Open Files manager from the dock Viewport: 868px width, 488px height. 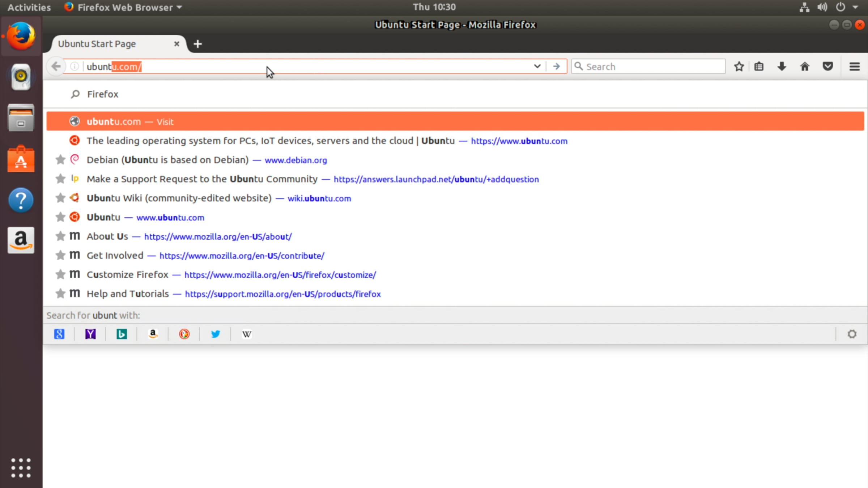[21, 118]
